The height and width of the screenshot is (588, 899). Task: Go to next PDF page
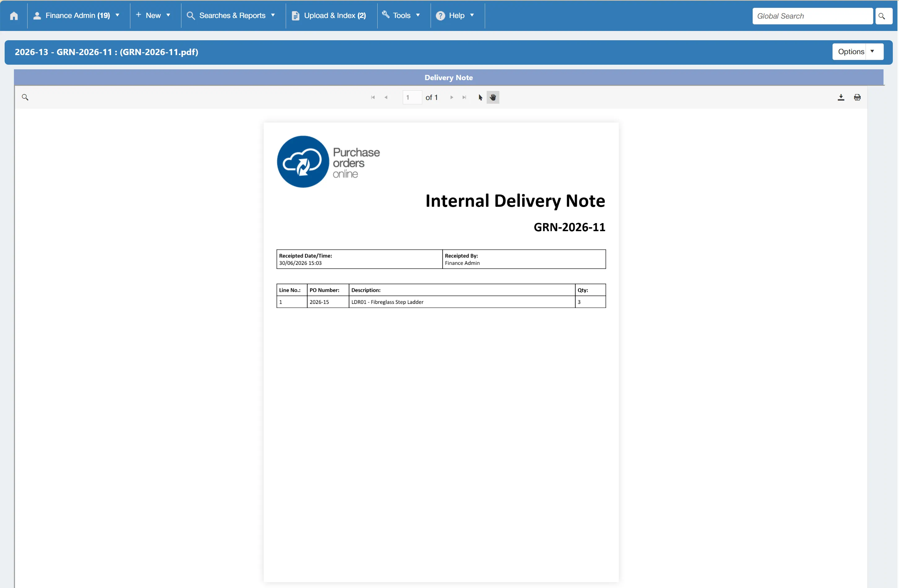(451, 97)
